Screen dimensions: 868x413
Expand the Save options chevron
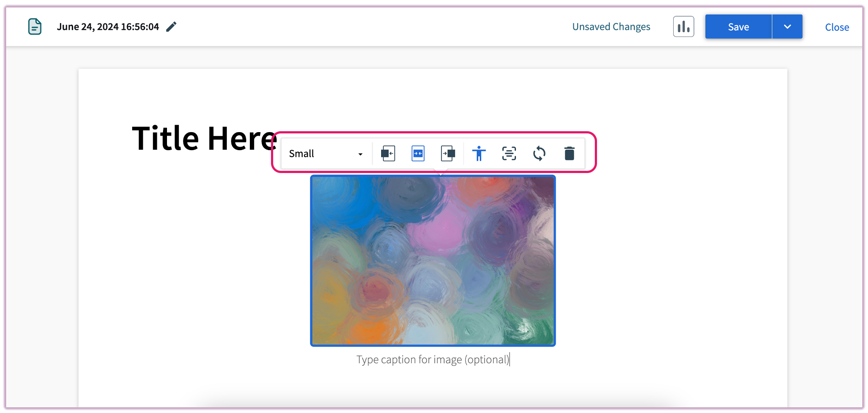click(x=787, y=26)
